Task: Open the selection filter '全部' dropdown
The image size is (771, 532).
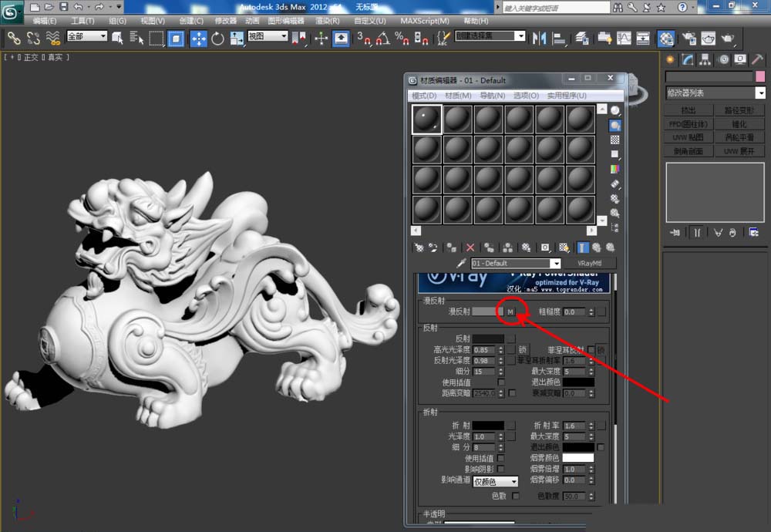Action: pyautogui.click(x=86, y=36)
